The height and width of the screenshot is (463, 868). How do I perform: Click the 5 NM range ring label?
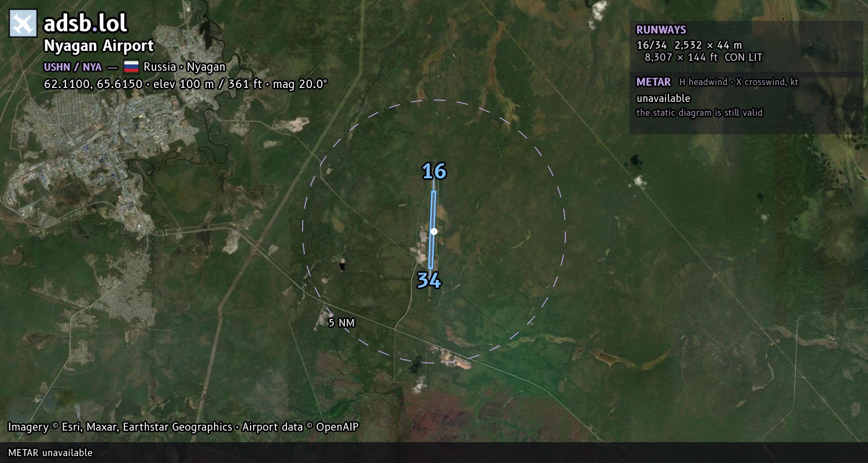coord(341,323)
